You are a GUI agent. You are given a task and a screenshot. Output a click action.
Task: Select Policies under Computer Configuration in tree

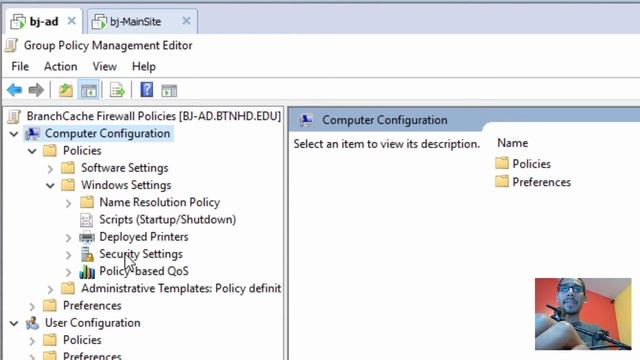click(x=82, y=151)
